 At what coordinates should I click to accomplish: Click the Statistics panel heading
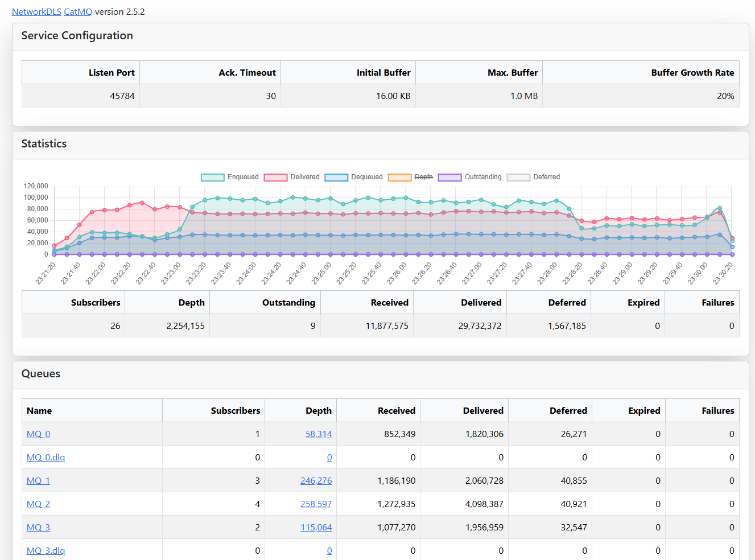point(44,144)
